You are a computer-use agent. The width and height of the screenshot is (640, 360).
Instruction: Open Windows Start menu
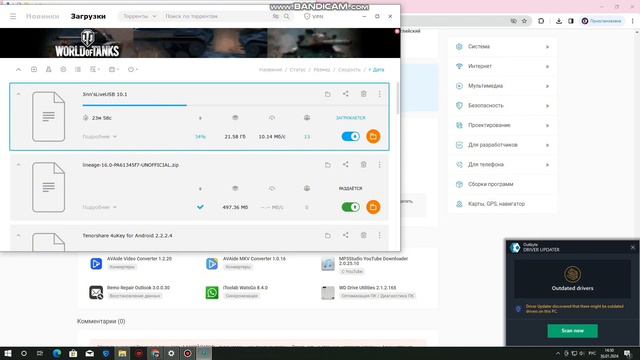pos(8,353)
